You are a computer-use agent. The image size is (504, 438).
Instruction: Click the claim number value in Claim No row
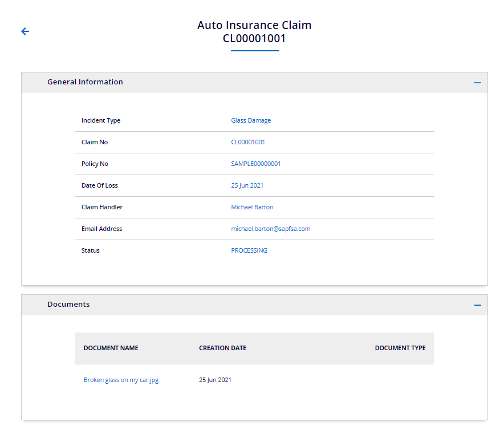(247, 142)
